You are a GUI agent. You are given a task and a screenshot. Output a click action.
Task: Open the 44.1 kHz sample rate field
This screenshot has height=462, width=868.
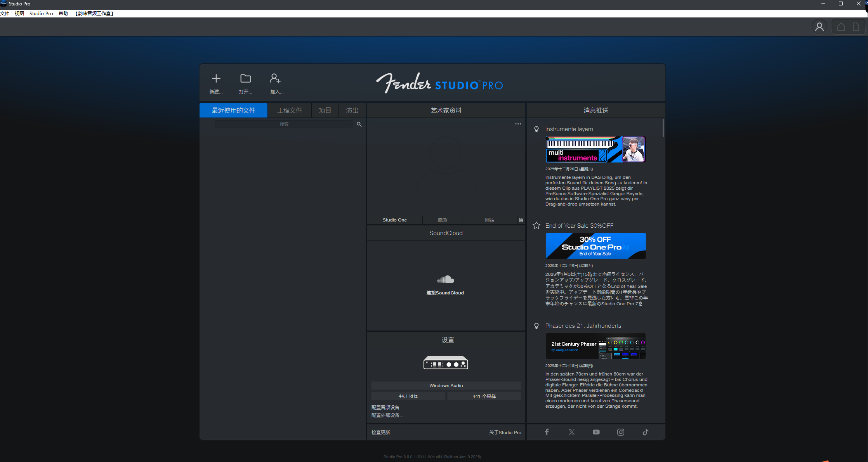tap(408, 396)
